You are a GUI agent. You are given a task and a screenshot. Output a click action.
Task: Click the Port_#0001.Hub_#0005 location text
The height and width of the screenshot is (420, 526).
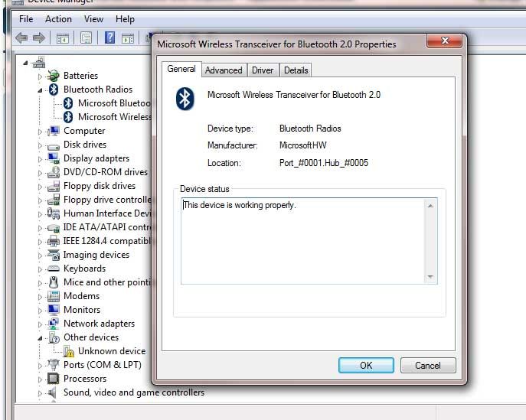point(324,163)
